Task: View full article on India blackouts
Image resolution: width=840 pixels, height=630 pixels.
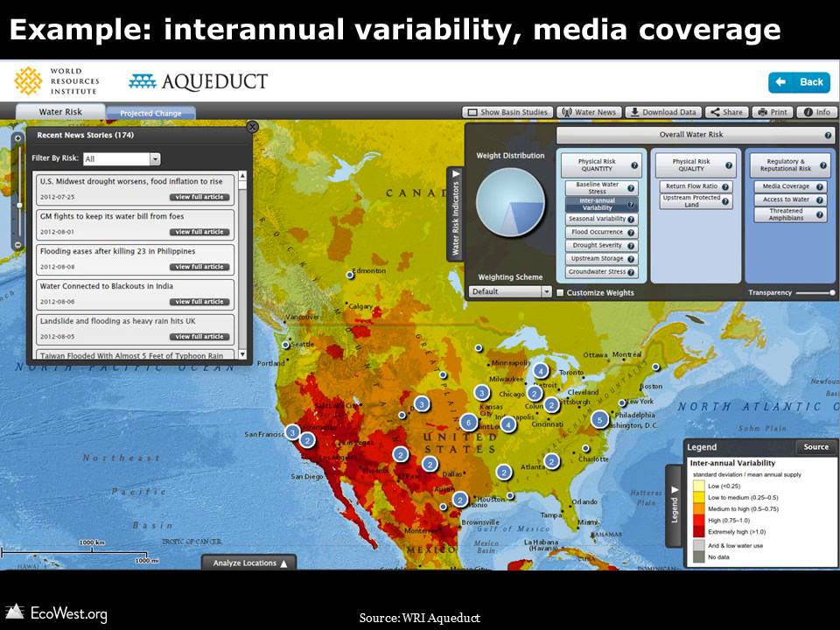Action: point(199,302)
